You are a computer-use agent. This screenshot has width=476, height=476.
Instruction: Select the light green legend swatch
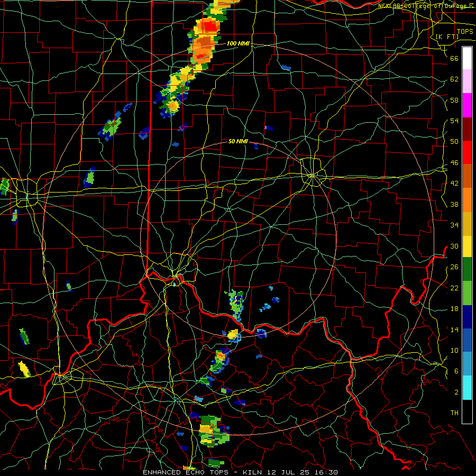pyautogui.click(x=467, y=293)
